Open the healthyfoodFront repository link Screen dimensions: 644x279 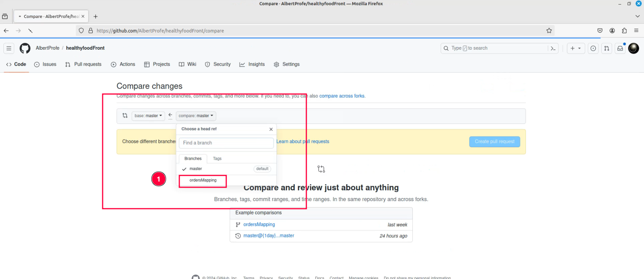pos(85,48)
